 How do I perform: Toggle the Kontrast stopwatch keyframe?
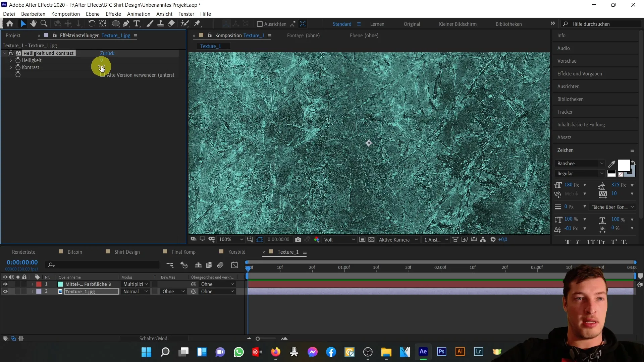pyautogui.click(x=18, y=67)
